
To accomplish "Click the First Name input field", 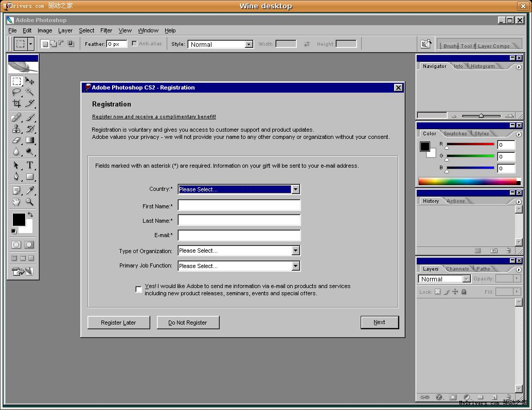I will [x=239, y=205].
